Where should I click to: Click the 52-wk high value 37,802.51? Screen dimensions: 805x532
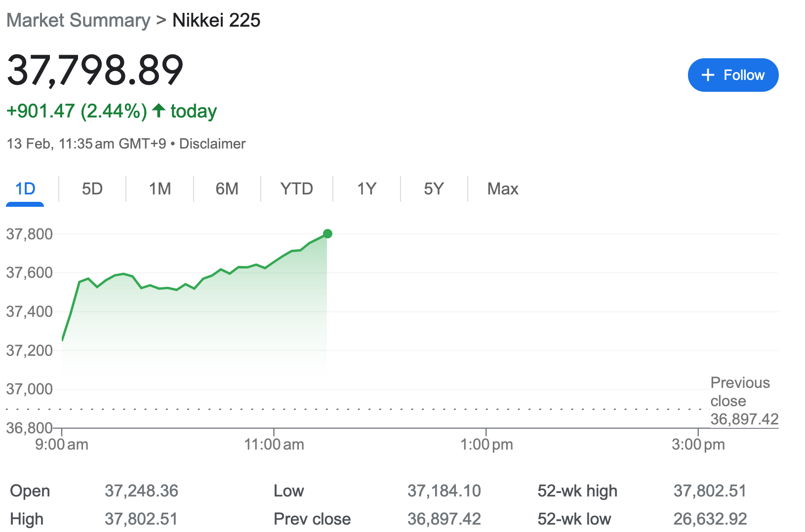(x=710, y=491)
